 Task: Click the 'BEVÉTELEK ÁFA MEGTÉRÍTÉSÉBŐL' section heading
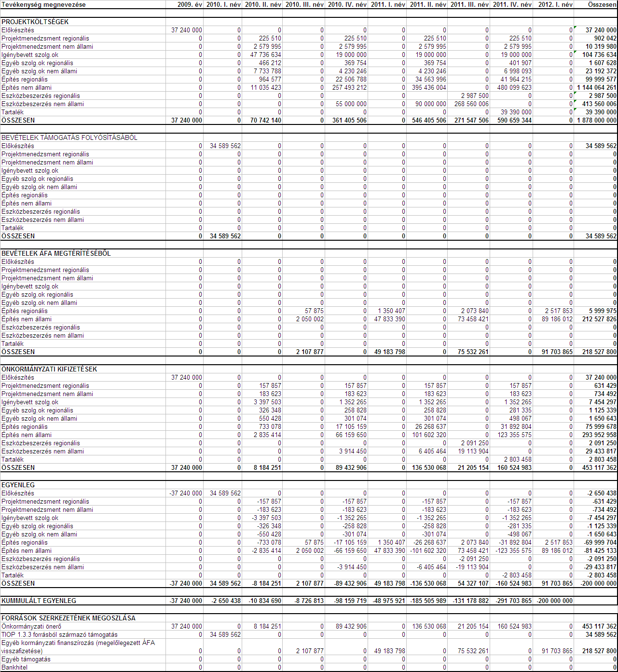[56, 253]
